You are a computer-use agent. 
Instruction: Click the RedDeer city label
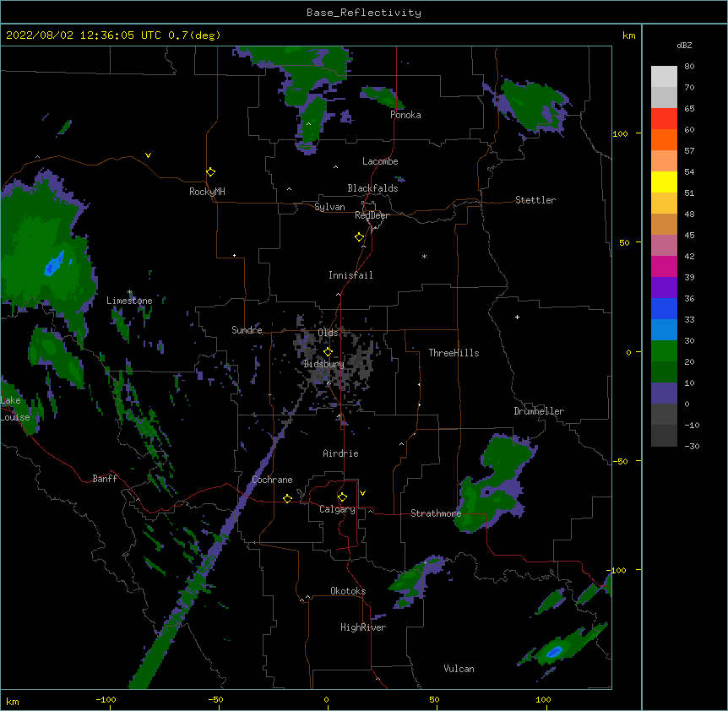click(x=372, y=215)
